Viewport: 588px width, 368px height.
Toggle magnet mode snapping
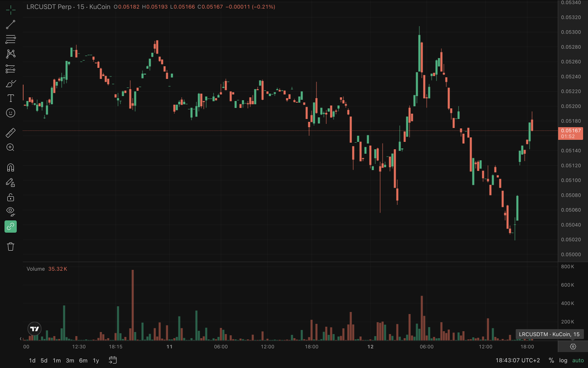coord(10,167)
